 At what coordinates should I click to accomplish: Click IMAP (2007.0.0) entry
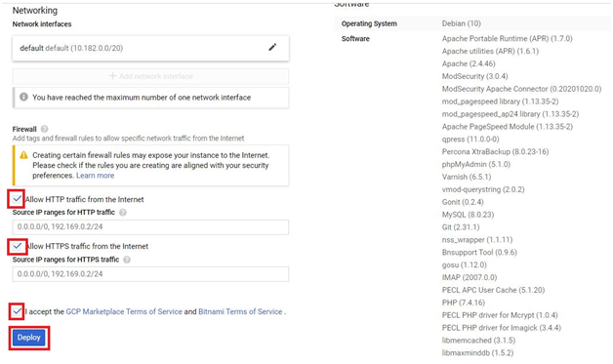click(x=470, y=277)
